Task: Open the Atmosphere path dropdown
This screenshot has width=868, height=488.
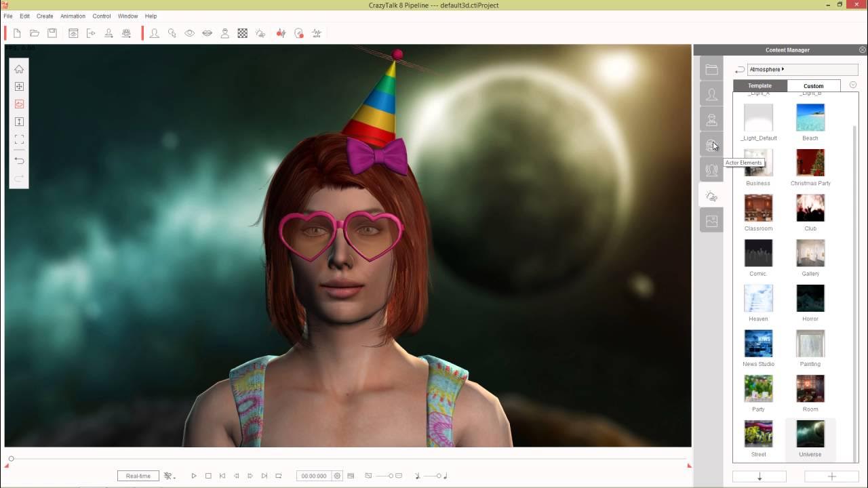Action: [803, 70]
